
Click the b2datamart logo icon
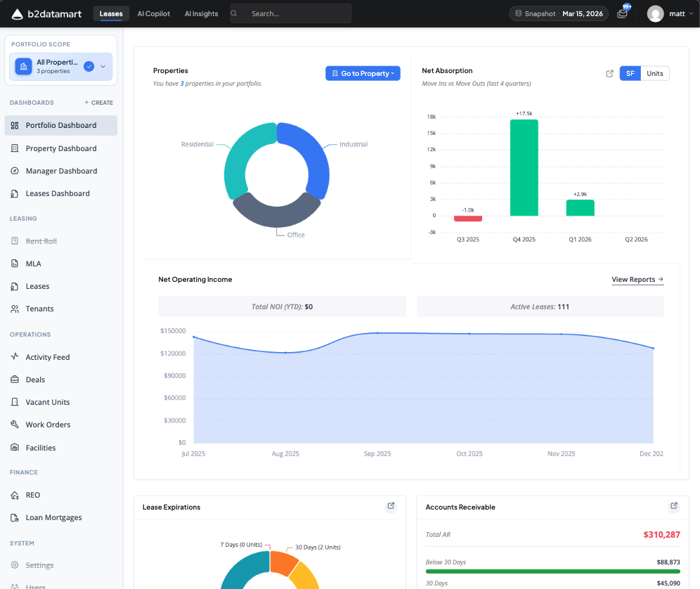pyautogui.click(x=17, y=14)
